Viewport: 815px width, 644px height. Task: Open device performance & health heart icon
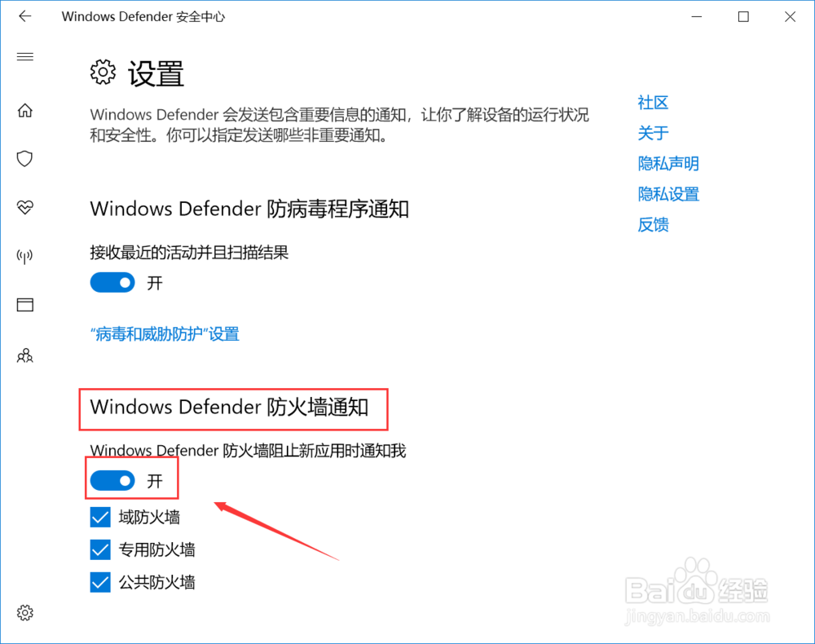(25, 207)
